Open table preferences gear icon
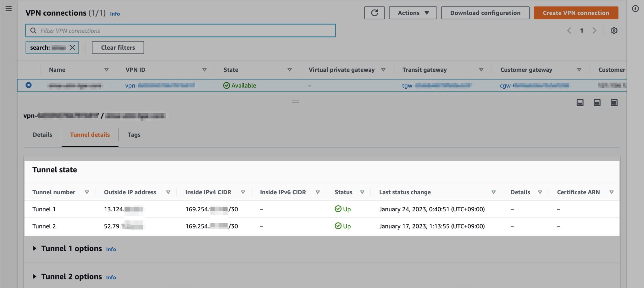 click(614, 30)
